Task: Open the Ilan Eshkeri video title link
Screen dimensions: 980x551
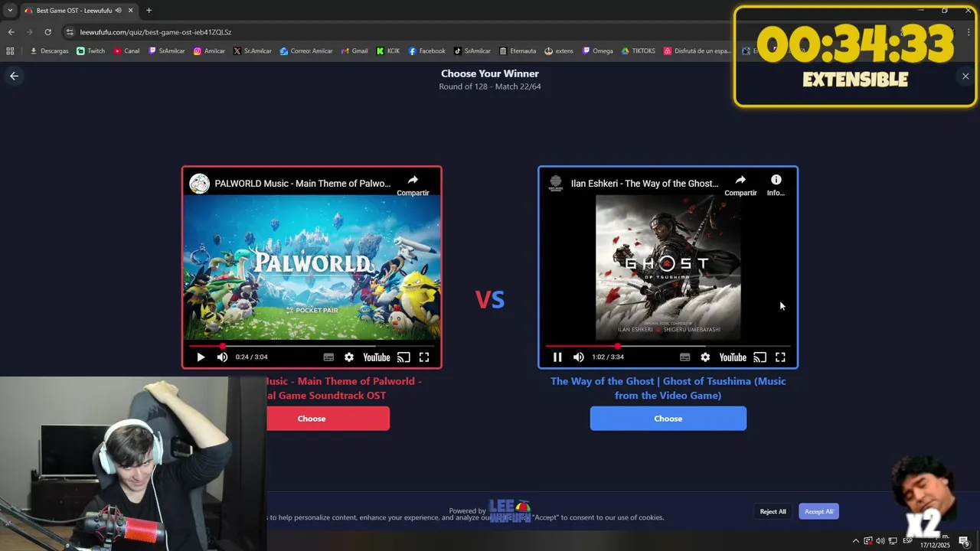Action: (x=645, y=184)
